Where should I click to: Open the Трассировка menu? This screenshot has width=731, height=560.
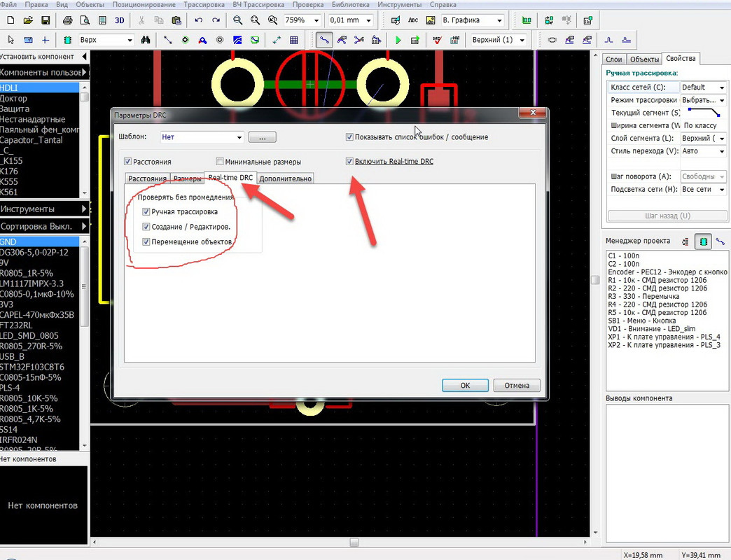204,5
